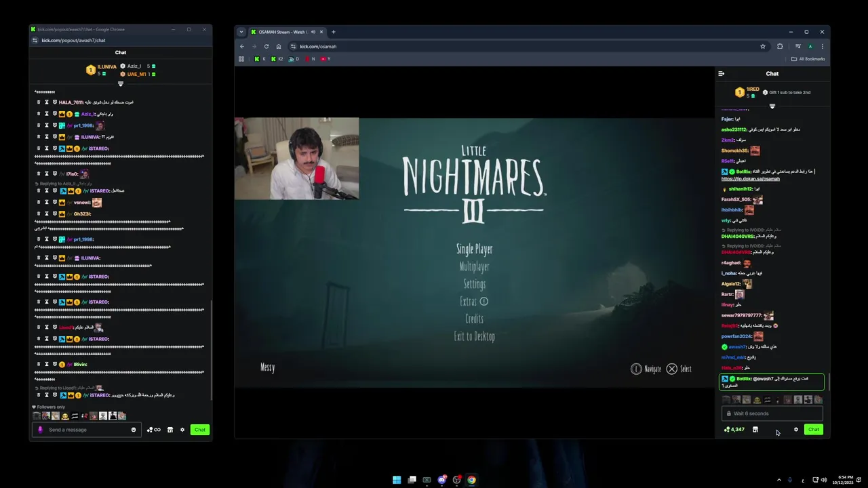Open Chrome media controls icon
The width and height of the screenshot is (868, 488).
pyautogui.click(x=798, y=47)
